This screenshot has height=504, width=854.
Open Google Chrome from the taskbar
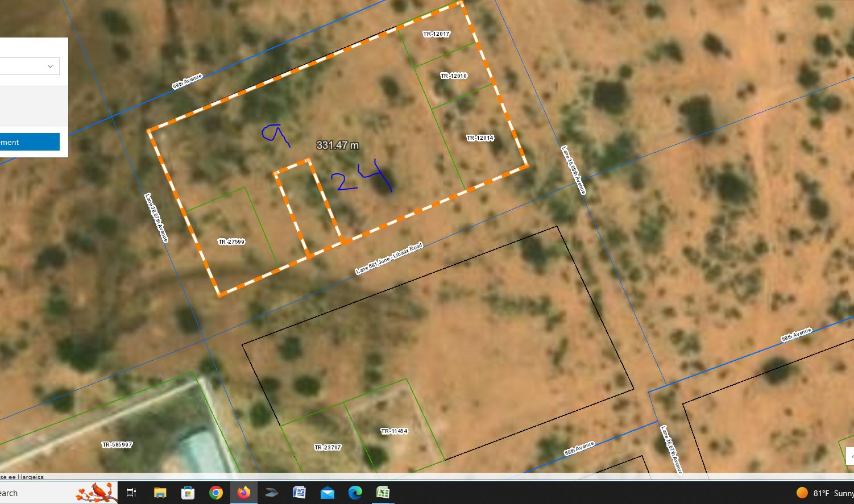pyautogui.click(x=215, y=493)
